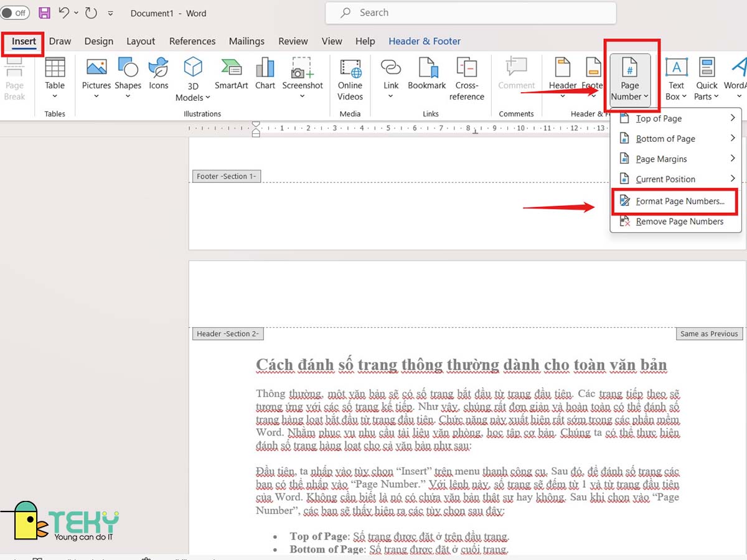Expand the Shapes dropdown arrow
747x560 pixels.
128,96
